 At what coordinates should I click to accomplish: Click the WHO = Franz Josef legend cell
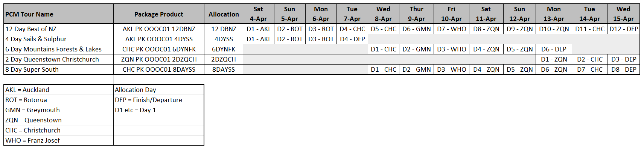click(58, 140)
